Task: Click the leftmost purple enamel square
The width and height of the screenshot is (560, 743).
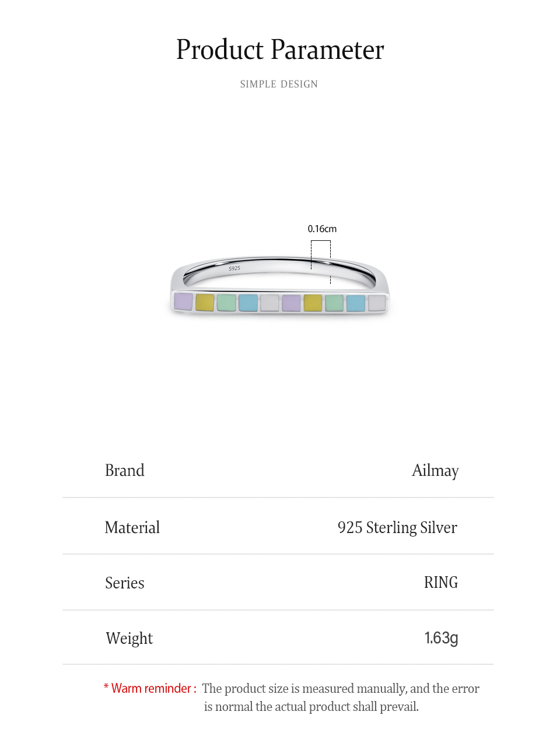Action: (x=183, y=302)
